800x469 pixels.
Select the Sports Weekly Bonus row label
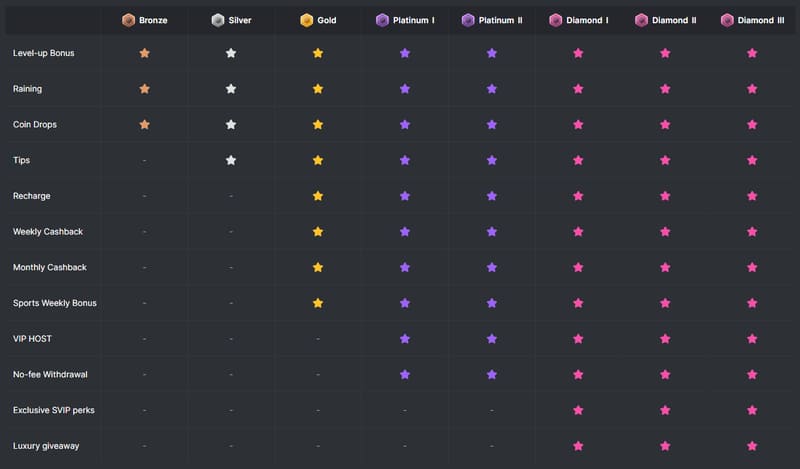coord(55,303)
